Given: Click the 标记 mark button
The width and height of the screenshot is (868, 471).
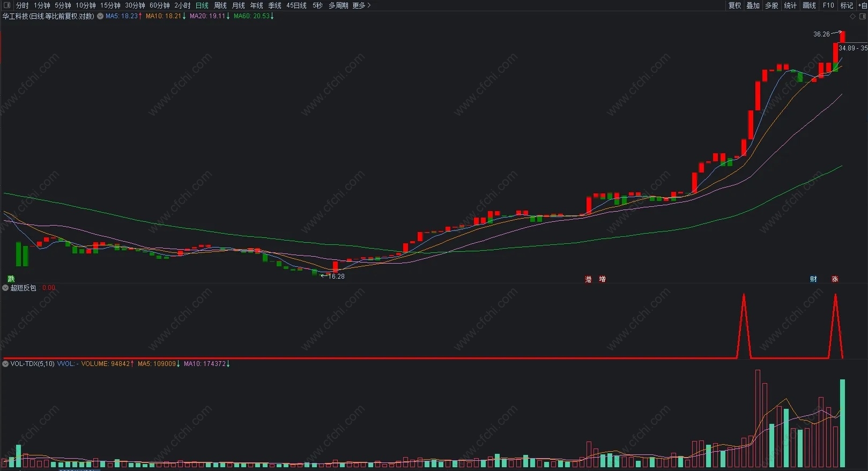Looking at the screenshot, I should coord(847,5).
